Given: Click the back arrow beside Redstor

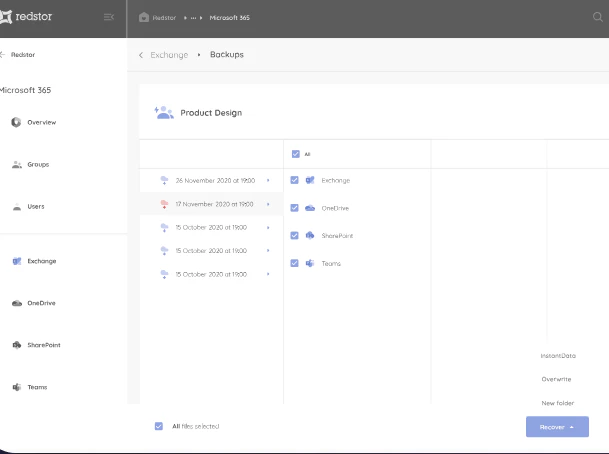Looking at the screenshot, I should tap(3, 55).
